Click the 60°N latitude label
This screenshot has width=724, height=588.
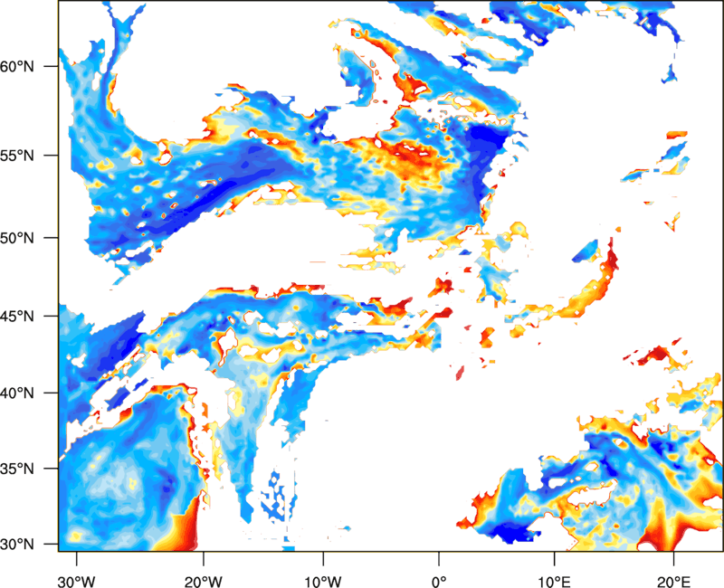(x=17, y=66)
